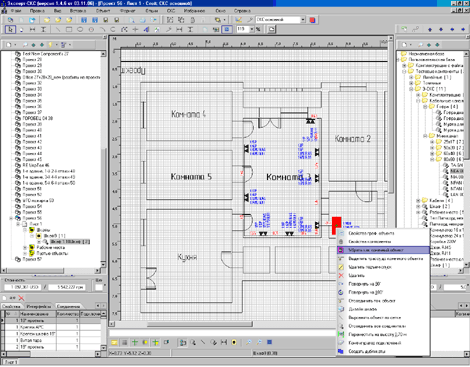Screen dimensions: 470x367
Task: Click the first blue diamond icon in right panel toolbar
Action: coord(430,30)
